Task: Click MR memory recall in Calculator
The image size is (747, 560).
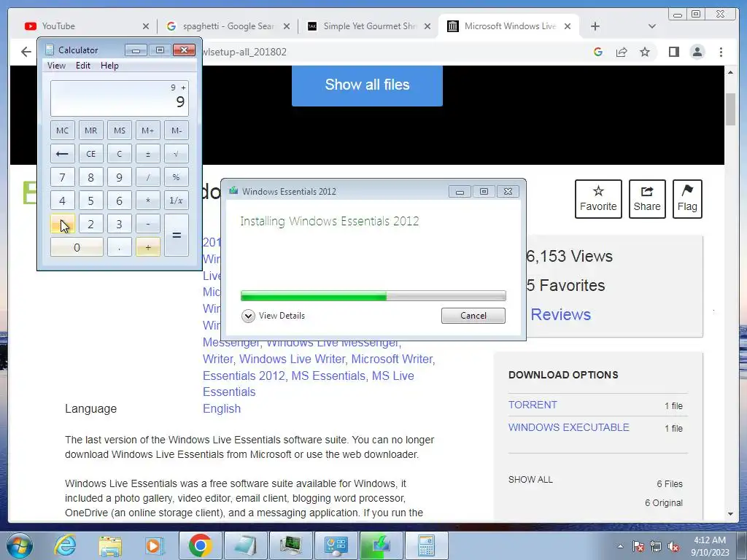Action: point(90,131)
